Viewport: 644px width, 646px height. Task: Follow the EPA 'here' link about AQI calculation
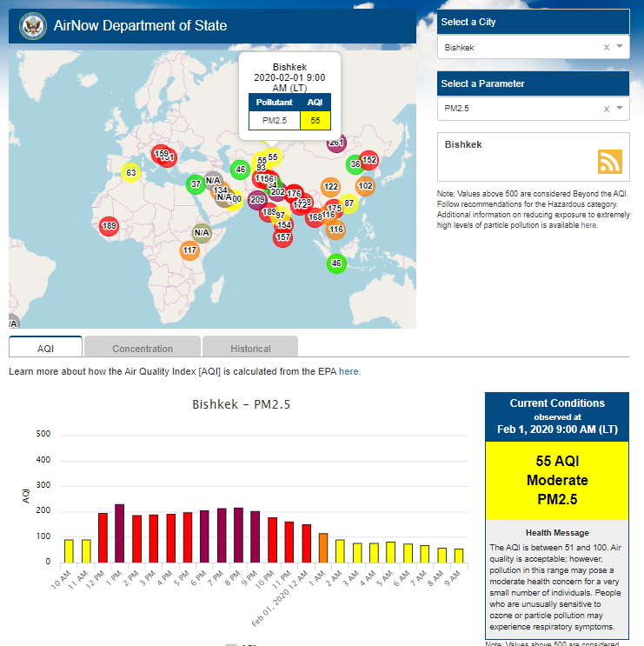(x=349, y=371)
